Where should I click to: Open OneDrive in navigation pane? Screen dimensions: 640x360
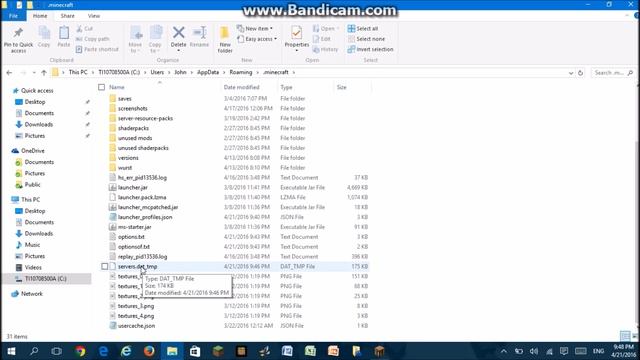tap(33, 151)
